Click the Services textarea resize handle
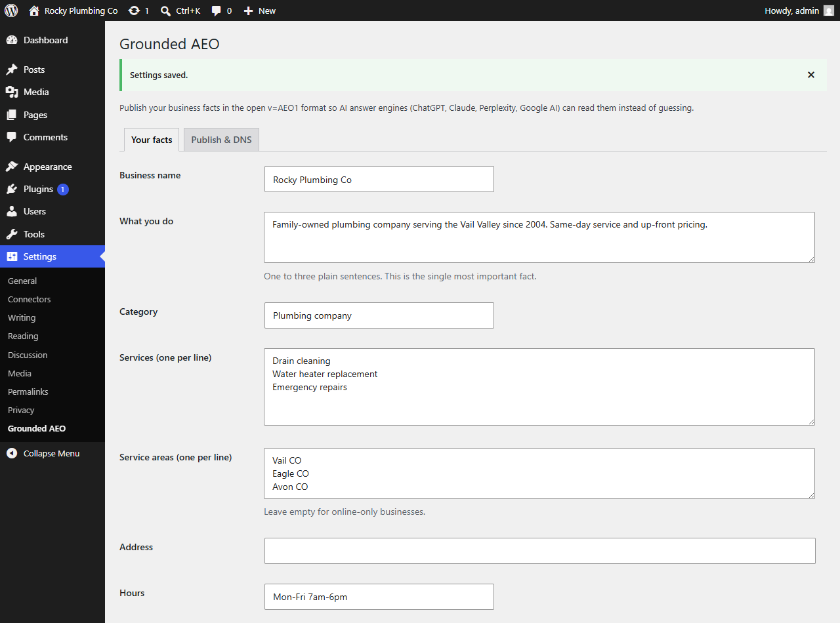 click(x=811, y=422)
